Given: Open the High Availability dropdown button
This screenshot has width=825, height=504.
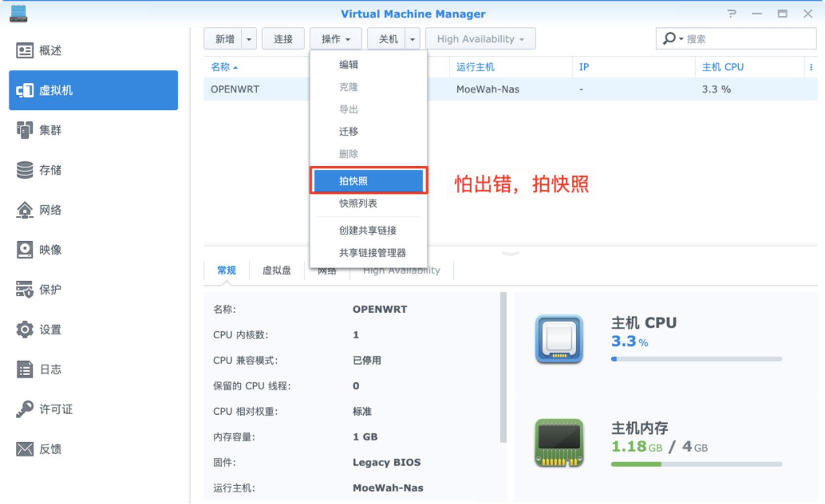Looking at the screenshot, I should 480,39.
